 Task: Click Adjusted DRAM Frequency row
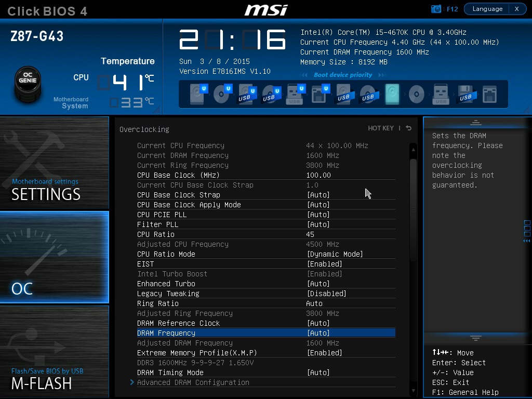(266, 343)
